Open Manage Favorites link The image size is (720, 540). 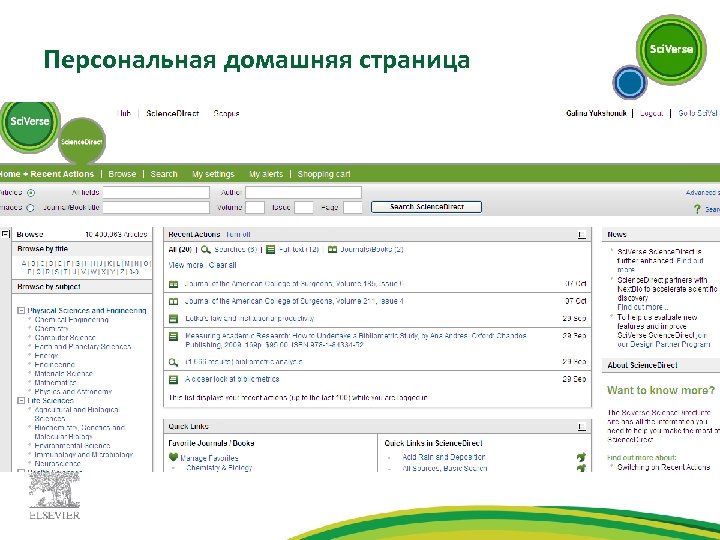[209, 458]
